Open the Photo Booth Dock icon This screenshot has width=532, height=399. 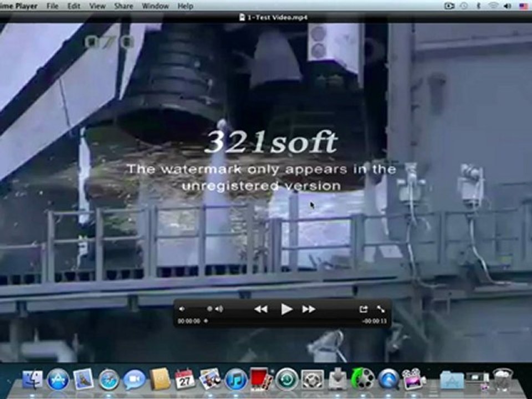(x=261, y=379)
